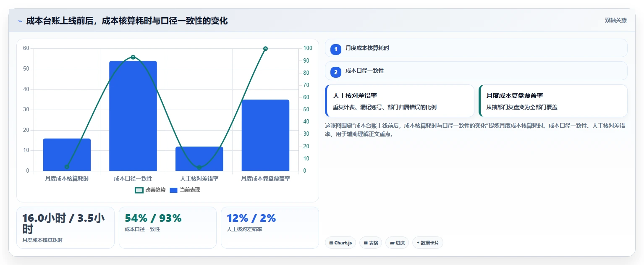Click the square icon in 表格 tag
Screen dimensions: 644x265
click(x=366, y=243)
